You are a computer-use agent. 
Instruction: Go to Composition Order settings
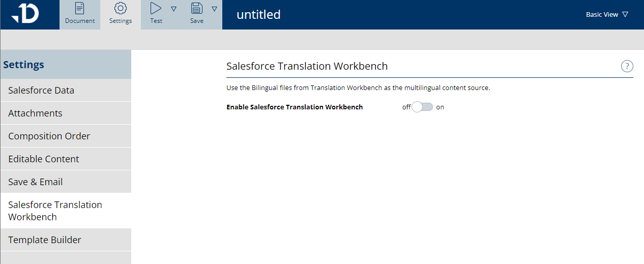(49, 136)
